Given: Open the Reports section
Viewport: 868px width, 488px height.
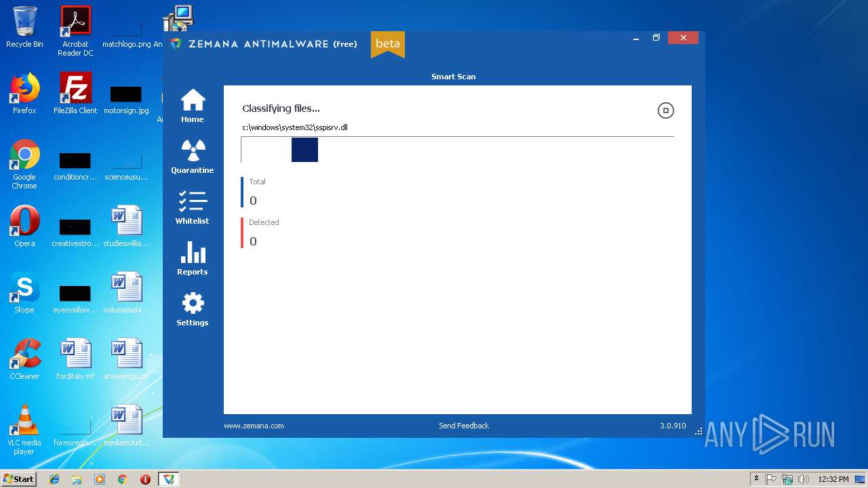Looking at the screenshot, I should pyautogui.click(x=193, y=258).
